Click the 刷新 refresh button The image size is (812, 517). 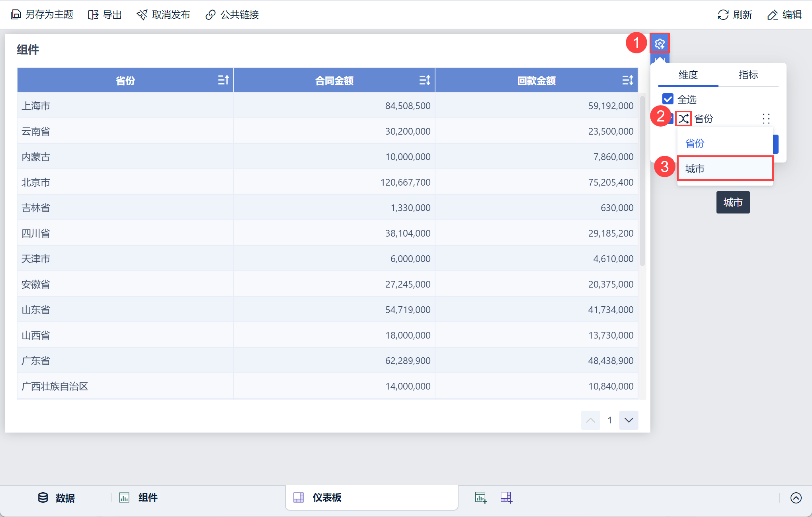coord(735,15)
